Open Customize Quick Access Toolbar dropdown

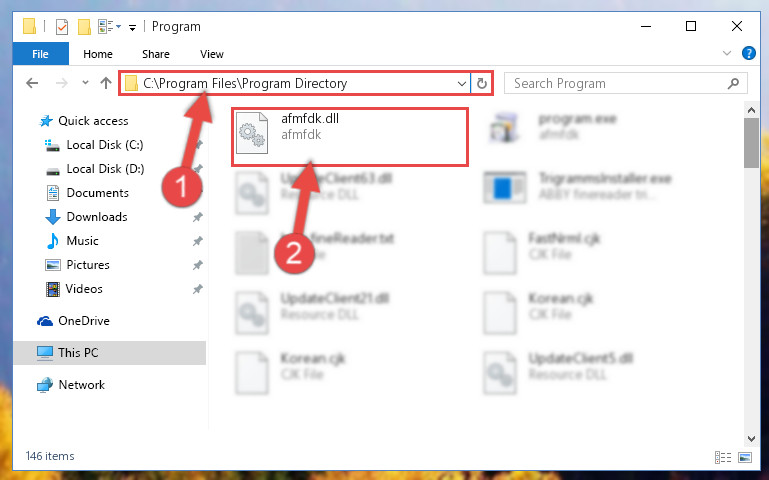click(132, 27)
